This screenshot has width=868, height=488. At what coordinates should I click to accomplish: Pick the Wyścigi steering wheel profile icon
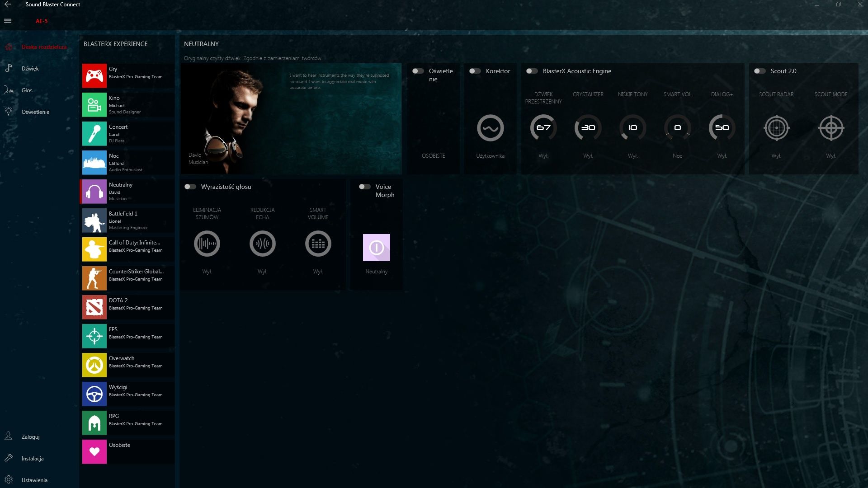[x=94, y=394]
